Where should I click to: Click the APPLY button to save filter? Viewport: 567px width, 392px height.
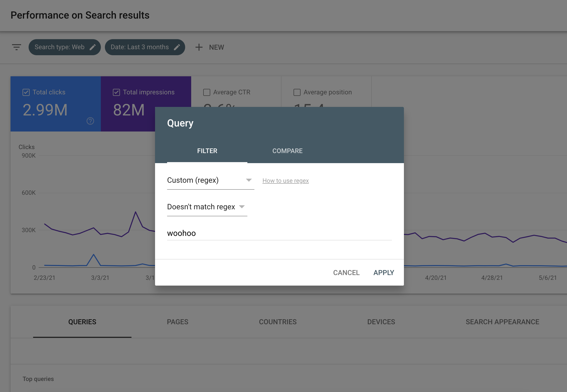(383, 272)
